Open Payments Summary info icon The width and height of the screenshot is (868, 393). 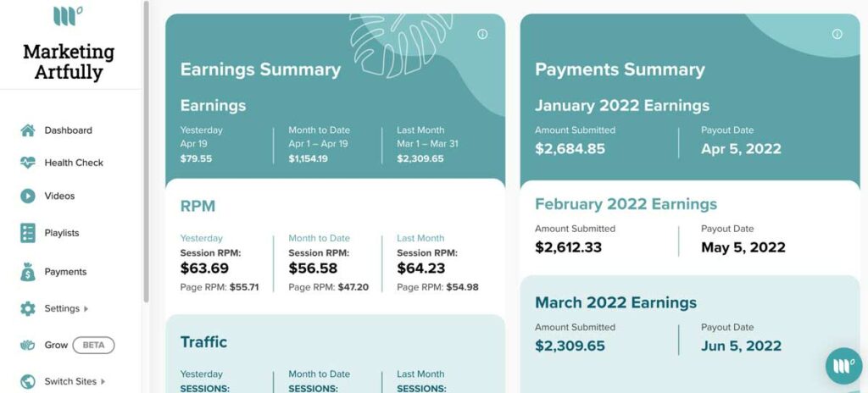(837, 35)
